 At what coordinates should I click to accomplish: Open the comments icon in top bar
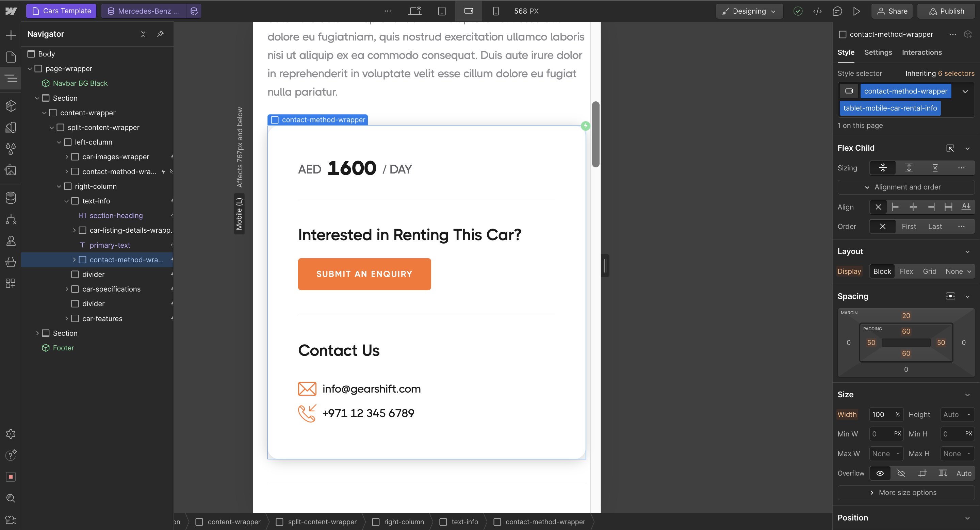(x=837, y=11)
